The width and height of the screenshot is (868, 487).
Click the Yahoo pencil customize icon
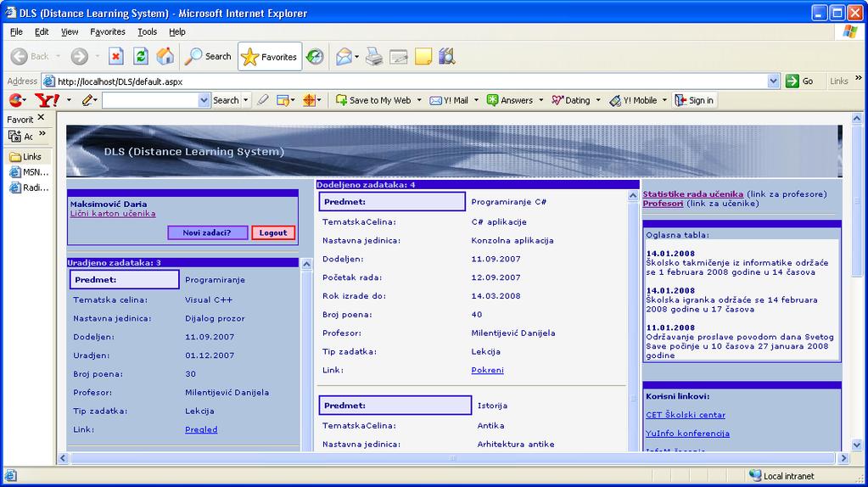coord(87,100)
